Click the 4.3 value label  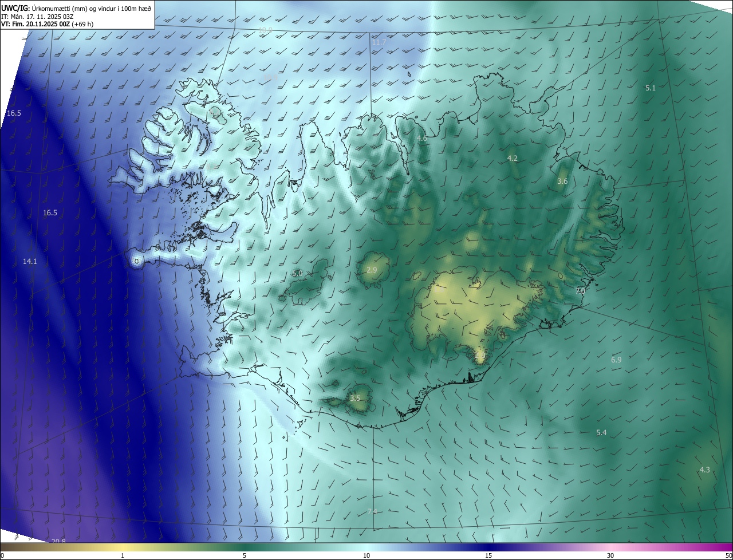click(704, 470)
